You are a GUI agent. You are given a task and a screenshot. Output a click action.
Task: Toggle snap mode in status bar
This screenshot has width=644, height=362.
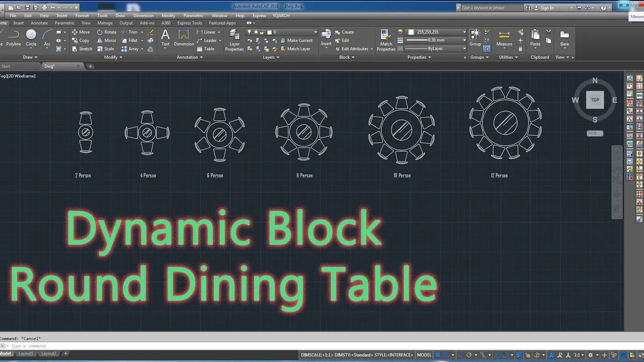446,355
